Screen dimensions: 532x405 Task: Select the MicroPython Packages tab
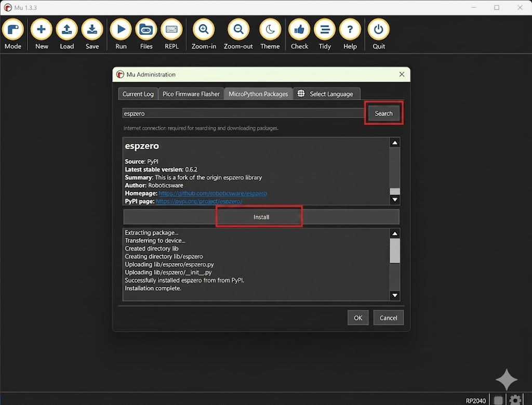pyautogui.click(x=258, y=94)
